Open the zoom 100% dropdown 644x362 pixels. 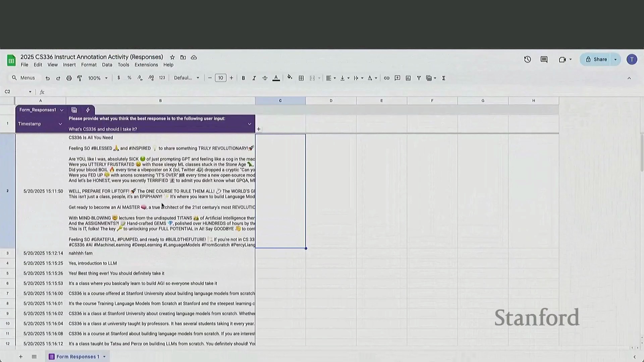98,78
